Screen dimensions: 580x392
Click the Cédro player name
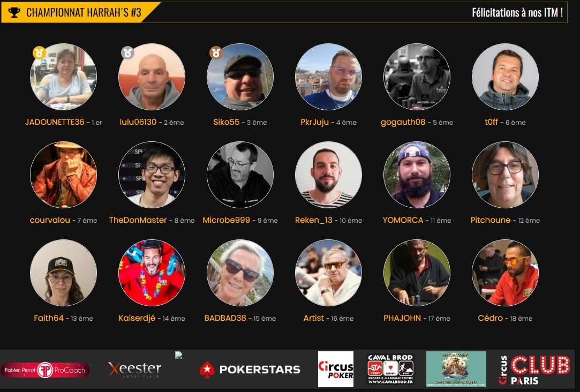click(490, 318)
